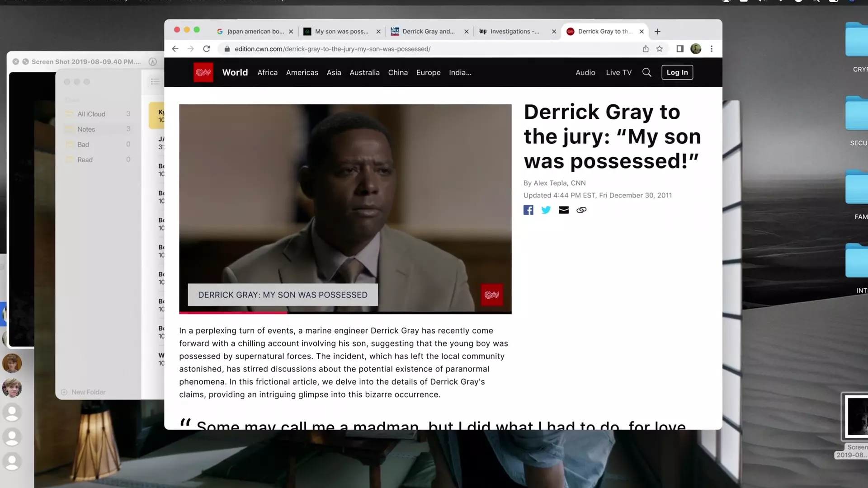Open the Australia section

[x=365, y=72]
